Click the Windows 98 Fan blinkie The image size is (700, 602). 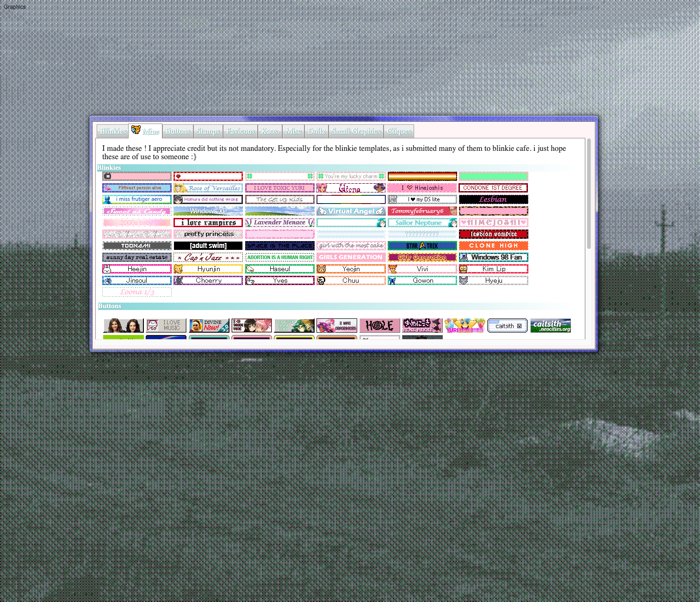(493, 257)
